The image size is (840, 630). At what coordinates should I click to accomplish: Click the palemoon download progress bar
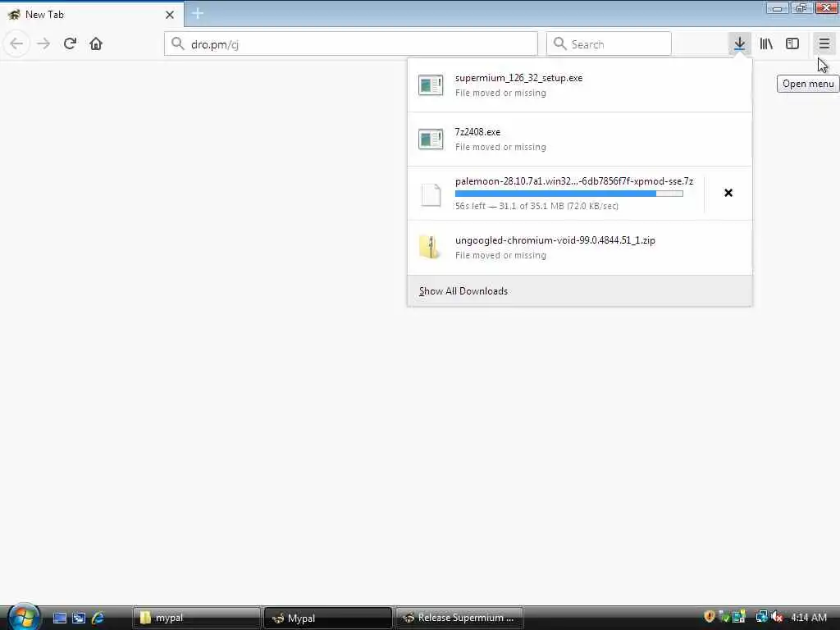pos(569,194)
